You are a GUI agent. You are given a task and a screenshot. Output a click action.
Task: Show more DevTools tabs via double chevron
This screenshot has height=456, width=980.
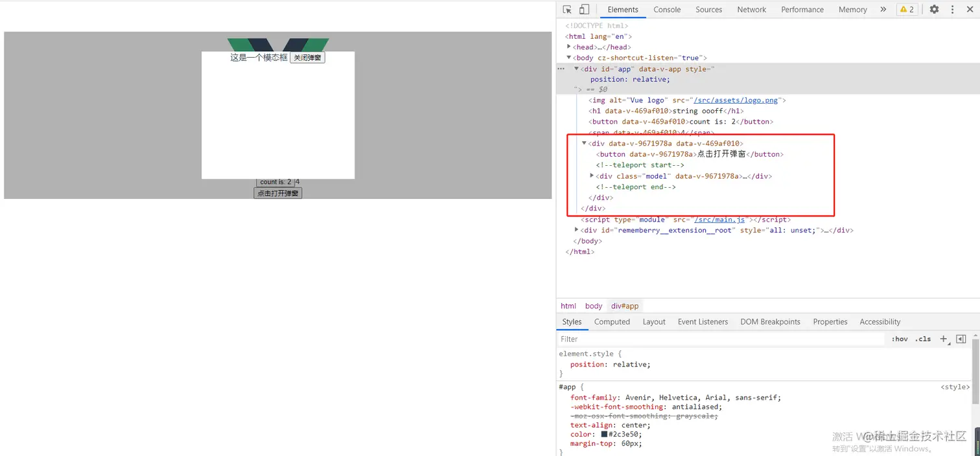[x=883, y=9]
